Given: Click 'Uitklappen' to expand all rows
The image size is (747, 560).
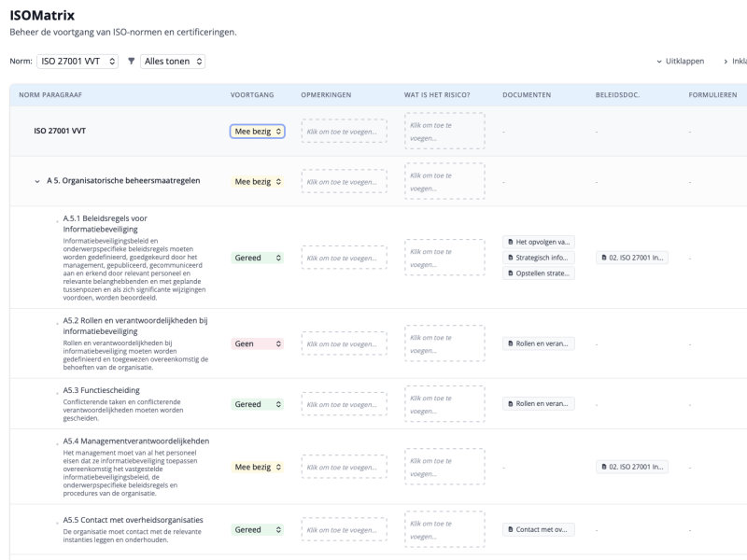Looking at the screenshot, I should 680,62.
